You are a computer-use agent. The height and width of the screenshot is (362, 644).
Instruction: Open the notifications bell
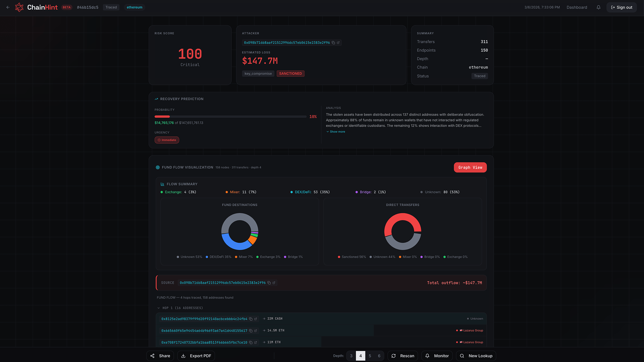point(598,7)
